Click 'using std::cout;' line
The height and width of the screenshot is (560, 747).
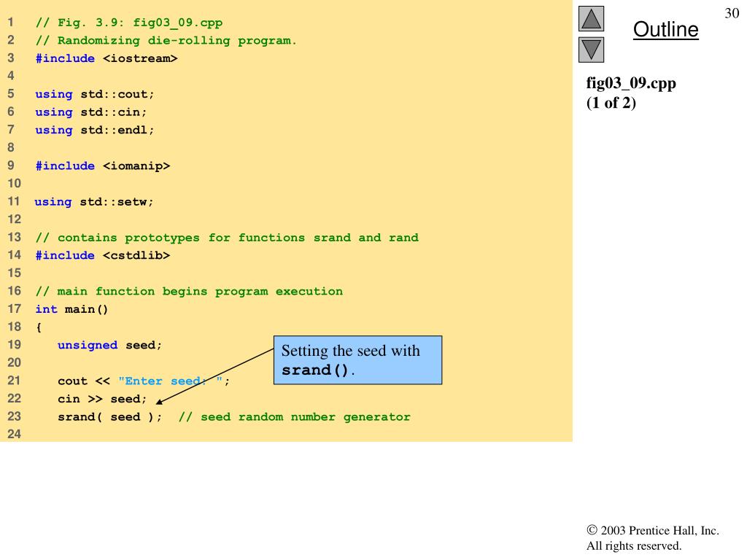(95, 94)
